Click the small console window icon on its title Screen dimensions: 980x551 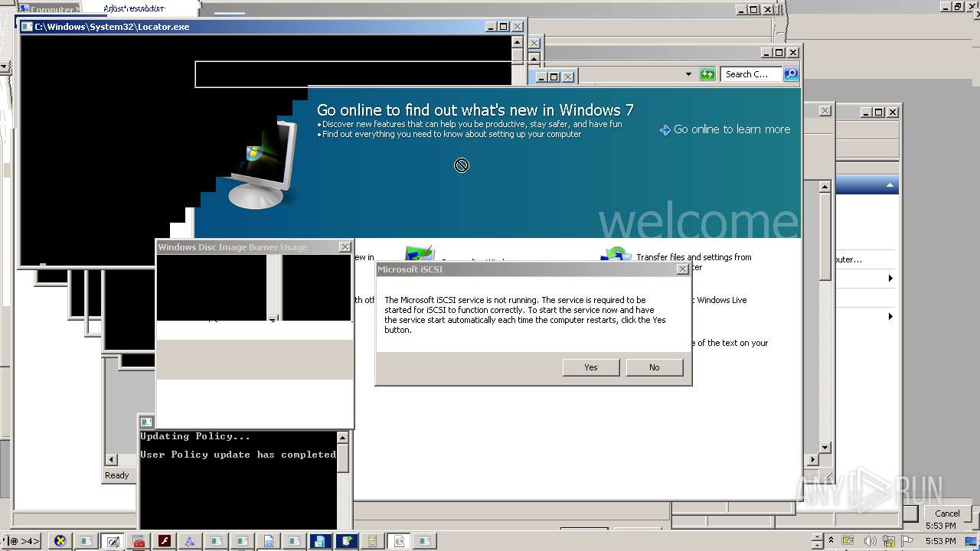click(146, 422)
